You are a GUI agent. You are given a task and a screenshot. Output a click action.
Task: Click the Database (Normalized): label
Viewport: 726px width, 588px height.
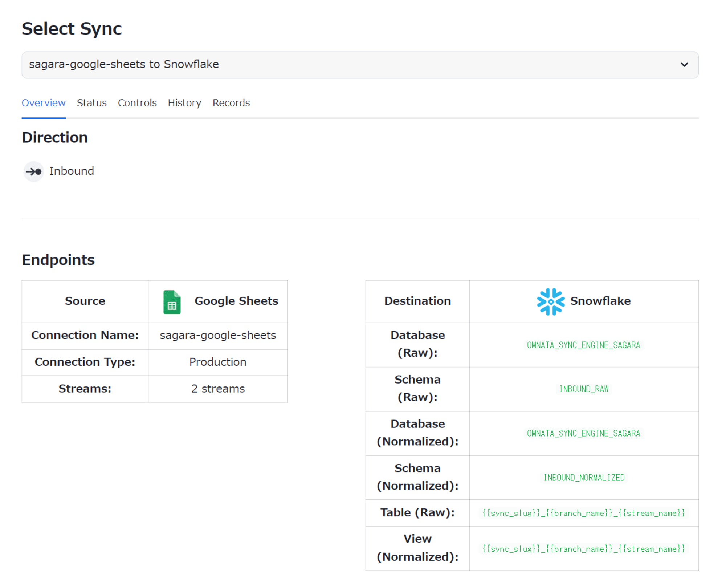point(417,433)
